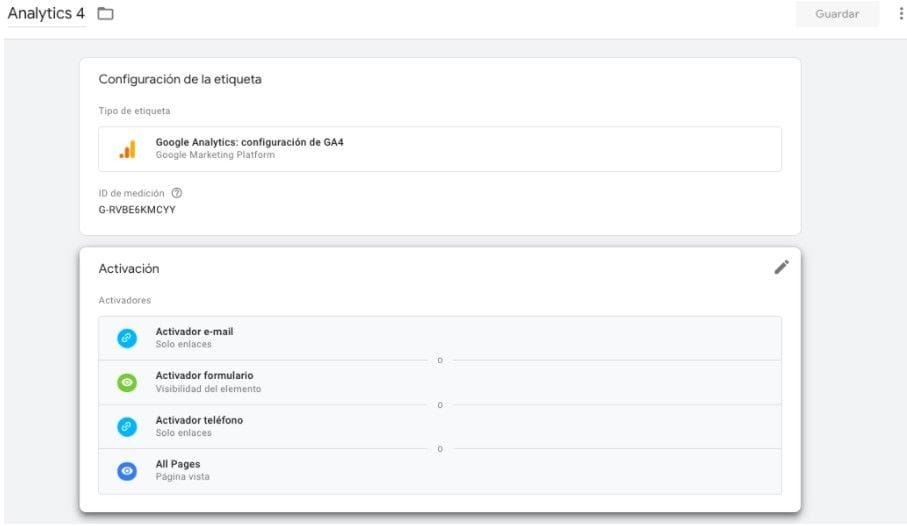This screenshot has height=526, width=907.
Task: Click the ID de medición label
Action: pos(131,193)
